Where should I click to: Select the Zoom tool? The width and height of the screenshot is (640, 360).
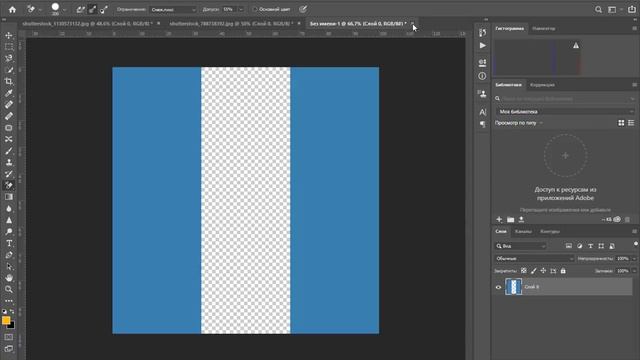[x=9, y=289]
